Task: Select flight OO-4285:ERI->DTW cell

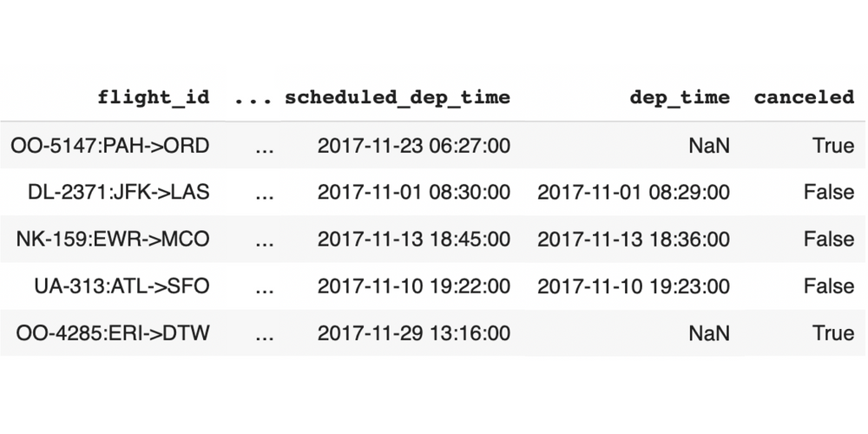Action: (110, 332)
